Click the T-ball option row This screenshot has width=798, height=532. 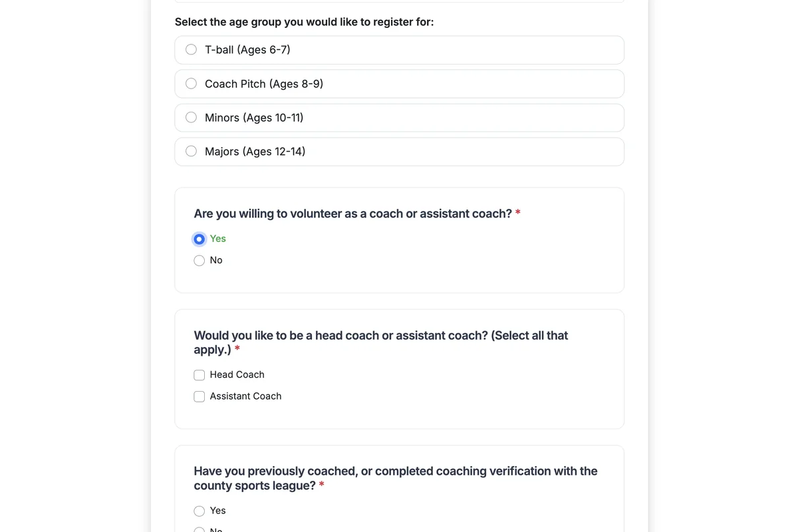pyautogui.click(x=399, y=49)
